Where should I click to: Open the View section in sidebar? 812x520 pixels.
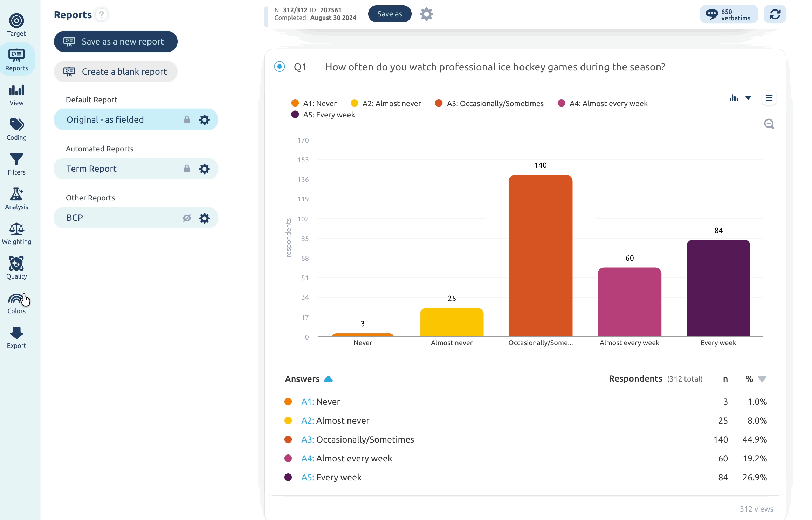[x=16, y=95]
